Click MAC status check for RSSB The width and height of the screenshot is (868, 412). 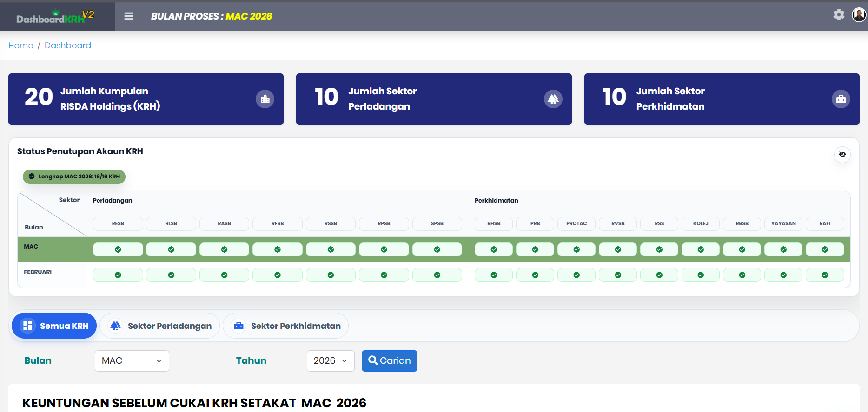[331, 249]
